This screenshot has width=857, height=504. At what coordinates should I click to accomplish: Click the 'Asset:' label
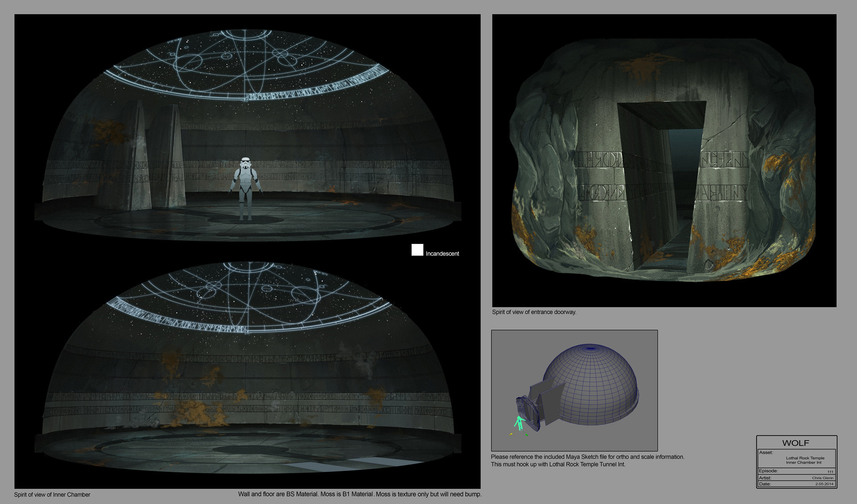point(766,452)
